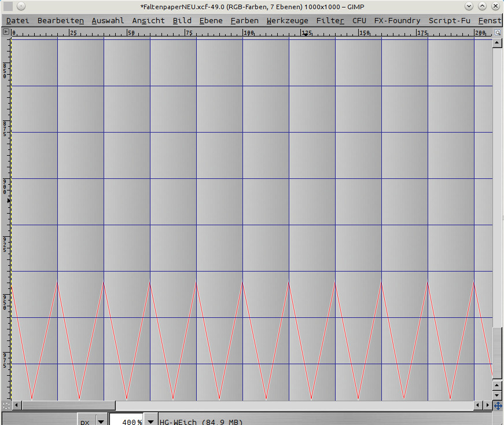Click the bottom down arrow of vertical scrollbar
Screen dimensions: 504x425
click(x=497, y=395)
